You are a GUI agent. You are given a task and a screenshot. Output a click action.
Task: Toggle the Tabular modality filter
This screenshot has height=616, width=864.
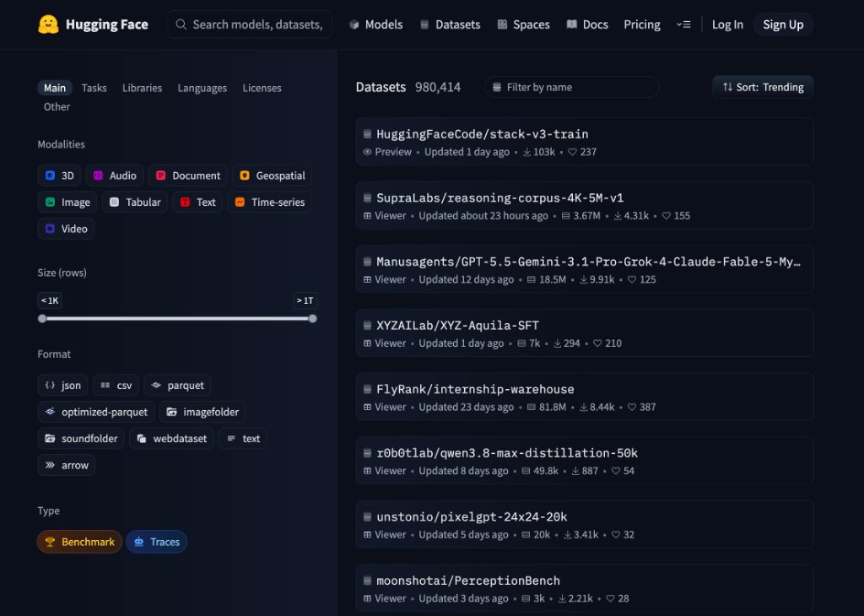(135, 203)
